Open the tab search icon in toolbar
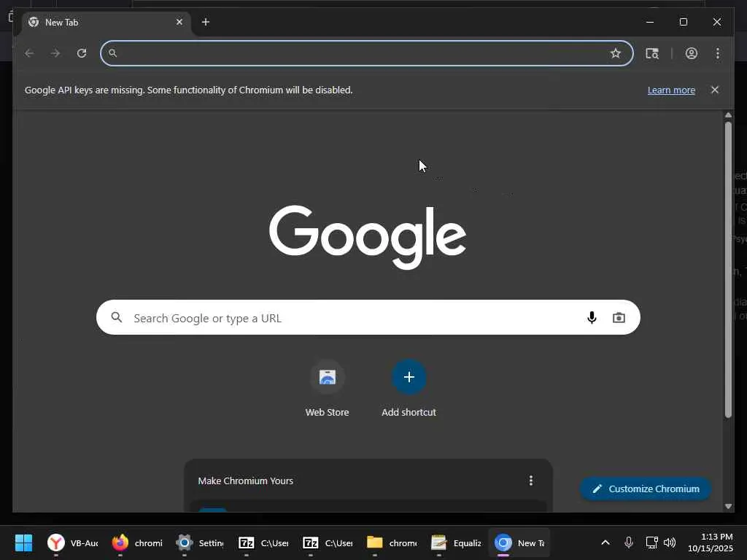747x560 pixels. (x=652, y=53)
